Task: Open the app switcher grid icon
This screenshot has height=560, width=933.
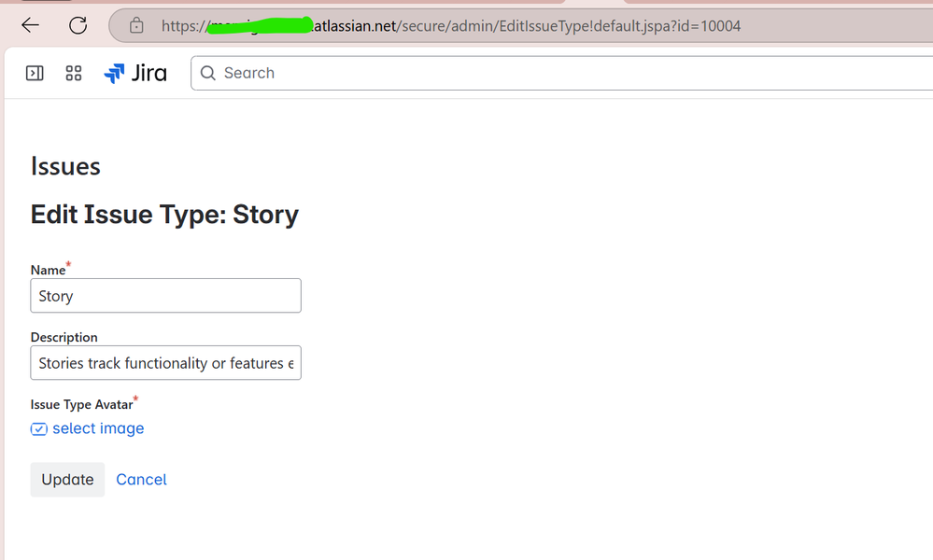Action: pyautogui.click(x=73, y=73)
